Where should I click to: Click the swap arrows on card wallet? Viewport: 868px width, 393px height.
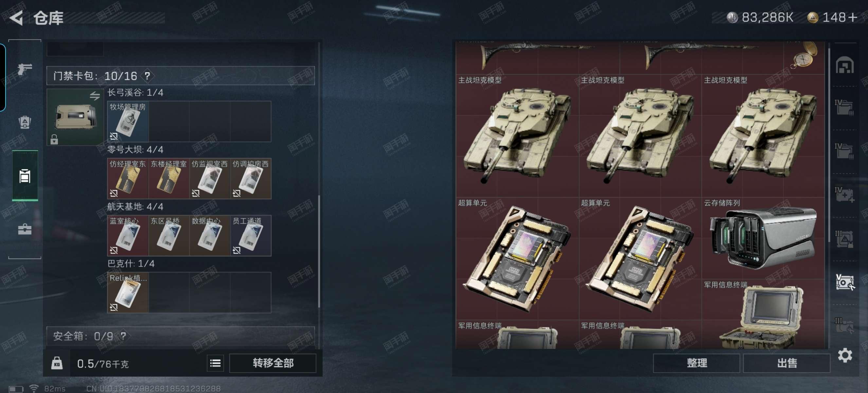(95, 96)
